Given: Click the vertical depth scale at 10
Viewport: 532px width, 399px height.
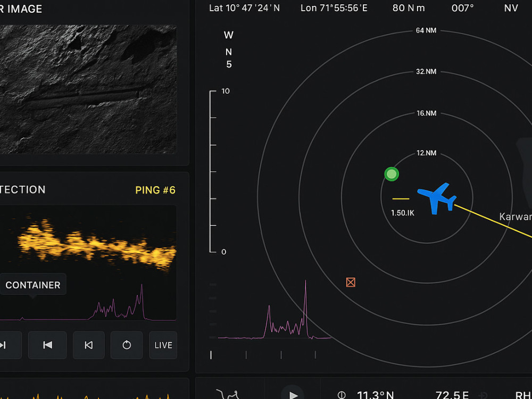Looking at the screenshot, I should [225, 91].
